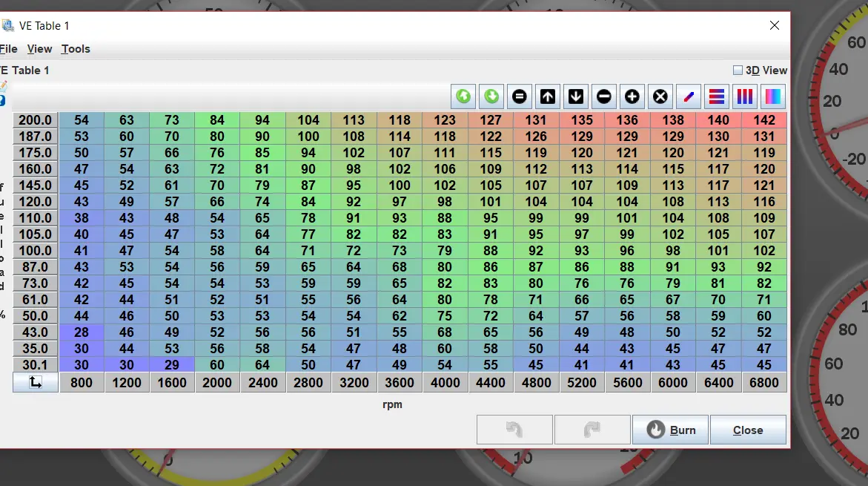Select the 4000 rpm axis header
The height and width of the screenshot is (486, 868).
pos(445,382)
